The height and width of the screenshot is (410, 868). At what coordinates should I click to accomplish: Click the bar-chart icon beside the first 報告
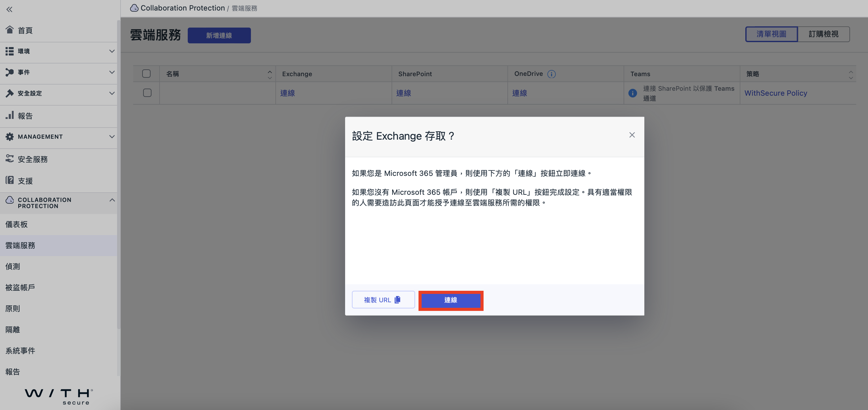coord(9,115)
